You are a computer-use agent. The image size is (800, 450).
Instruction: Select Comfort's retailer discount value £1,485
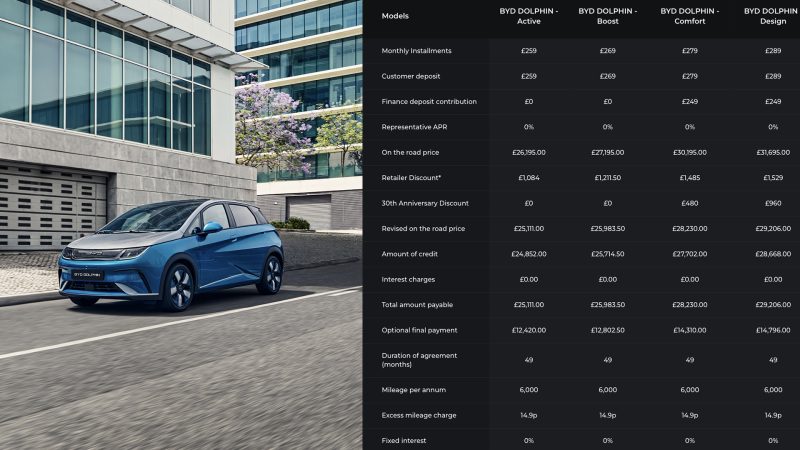tap(689, 178)
